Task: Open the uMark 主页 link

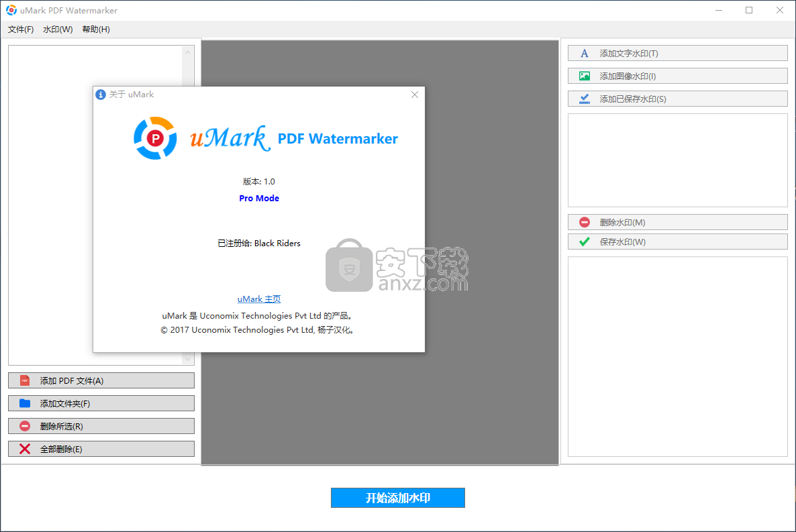Action: [259, 299]
